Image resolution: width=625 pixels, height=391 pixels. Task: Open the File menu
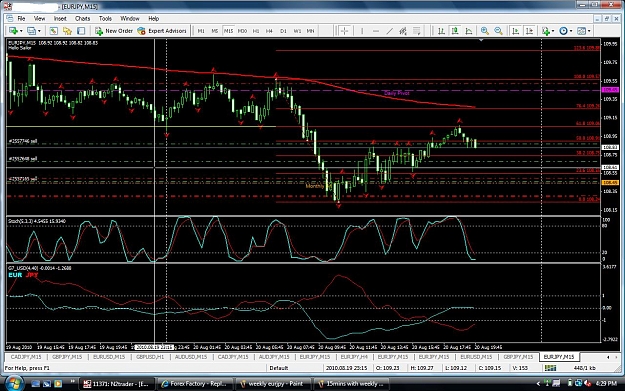click(x=21, y=18)
